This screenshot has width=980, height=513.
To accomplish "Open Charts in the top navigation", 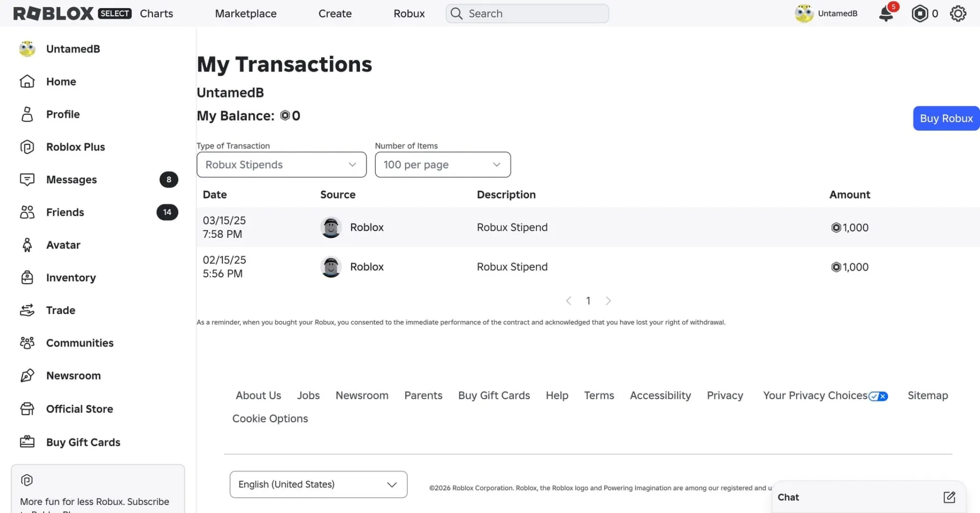I will coord(156,13).
